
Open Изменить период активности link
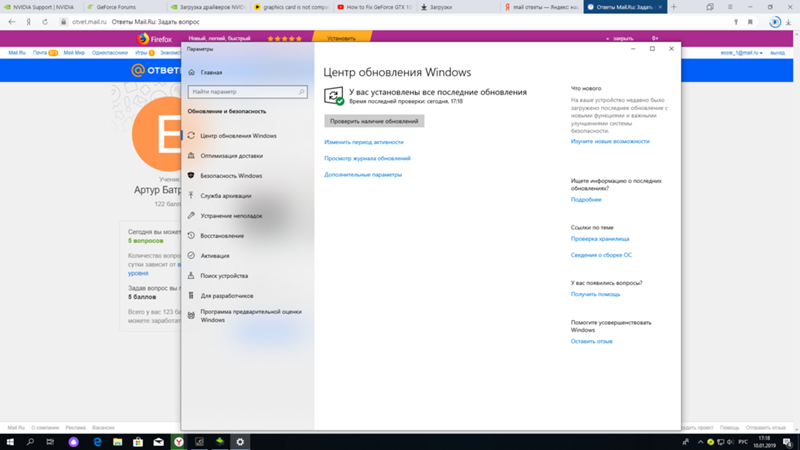point(364,142)
